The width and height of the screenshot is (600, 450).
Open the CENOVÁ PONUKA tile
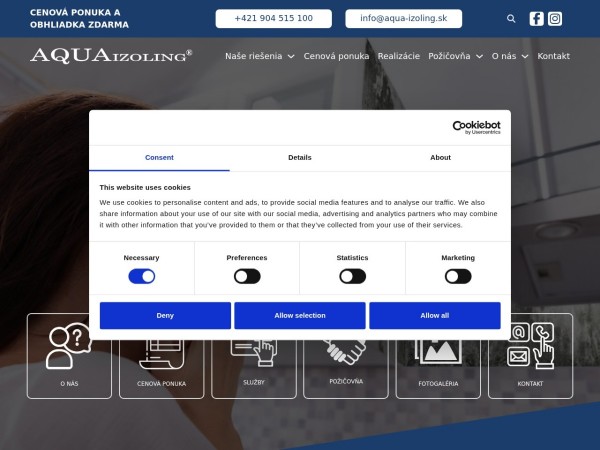[x=161, y=367]
